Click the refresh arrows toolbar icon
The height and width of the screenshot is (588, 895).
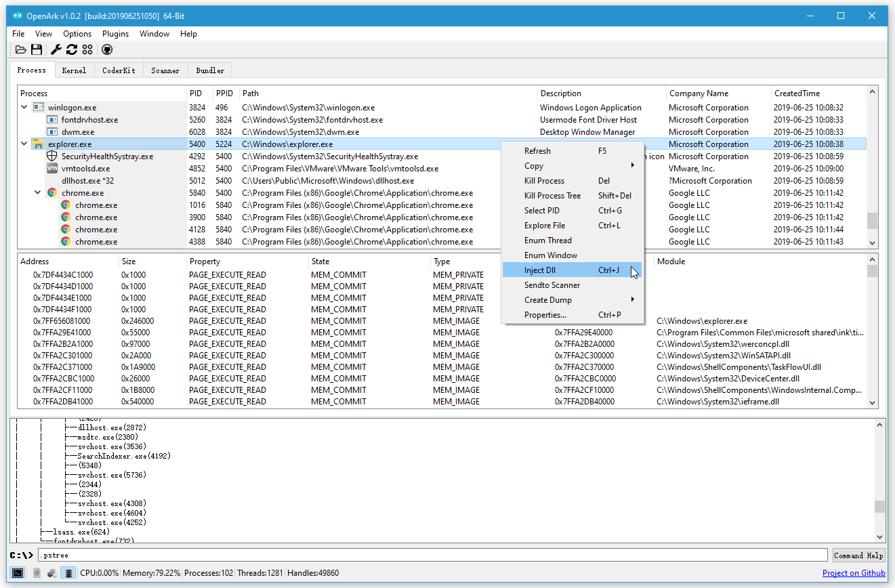(x=72, y=49)
